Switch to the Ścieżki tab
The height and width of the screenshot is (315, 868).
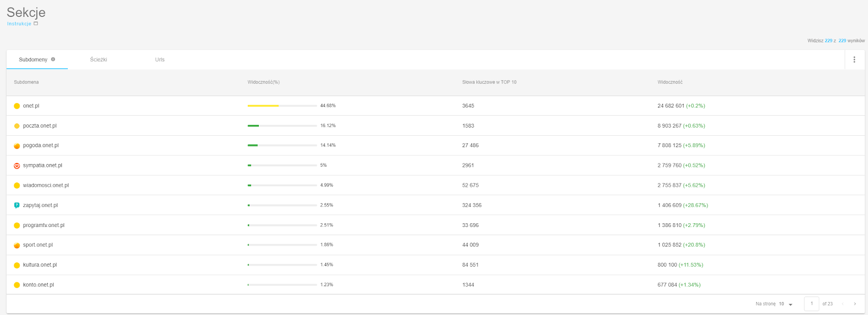[99, 60]
